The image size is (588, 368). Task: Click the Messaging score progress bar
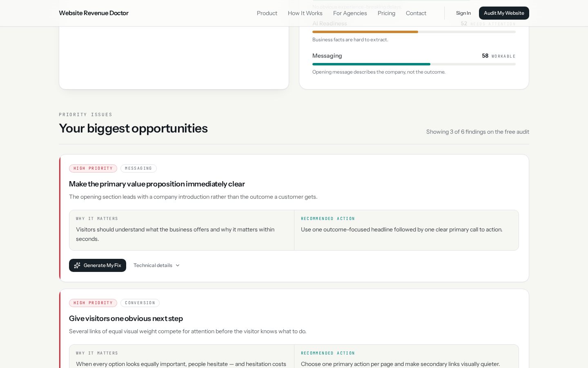pos(414,64)
